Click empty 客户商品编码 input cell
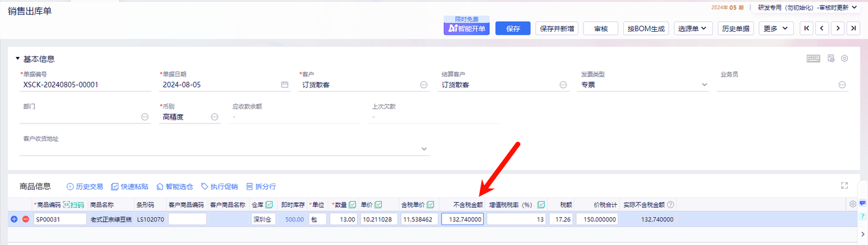The width and height of the screenshot is (868, 245). pyautogui.click(x=187, y=219)
